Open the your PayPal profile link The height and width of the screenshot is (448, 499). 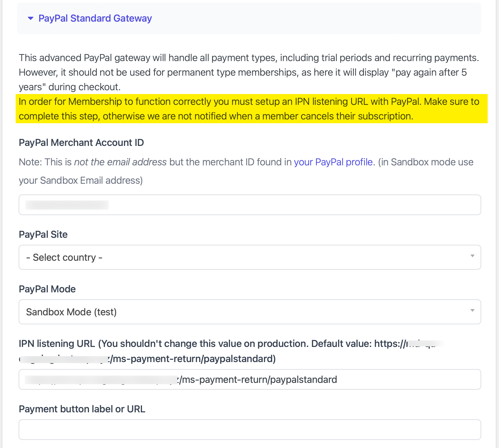coord(333,162)
